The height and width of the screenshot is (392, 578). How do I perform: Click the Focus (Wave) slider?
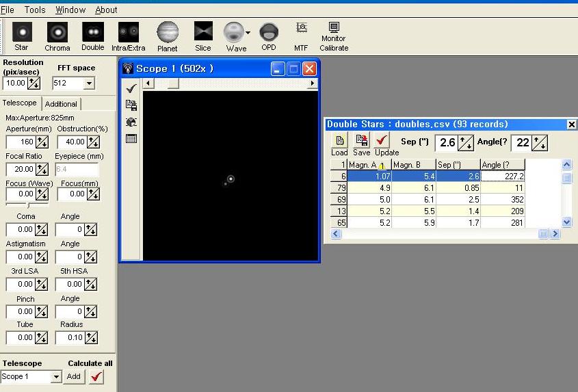pos(27,205)
